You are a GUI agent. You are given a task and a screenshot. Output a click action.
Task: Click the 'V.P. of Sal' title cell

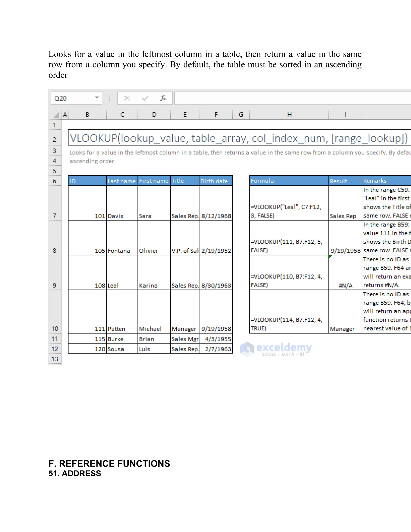tap(185, 238)
